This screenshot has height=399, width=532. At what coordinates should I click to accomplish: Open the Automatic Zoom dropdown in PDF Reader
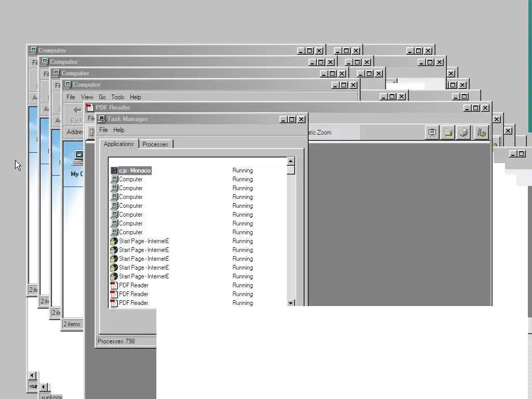tap(334, 132)
